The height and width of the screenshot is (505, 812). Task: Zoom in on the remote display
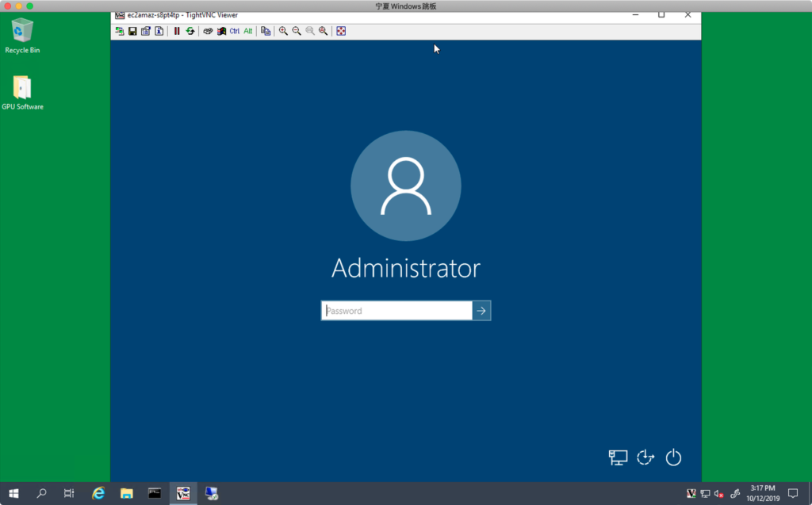[283, 31]
